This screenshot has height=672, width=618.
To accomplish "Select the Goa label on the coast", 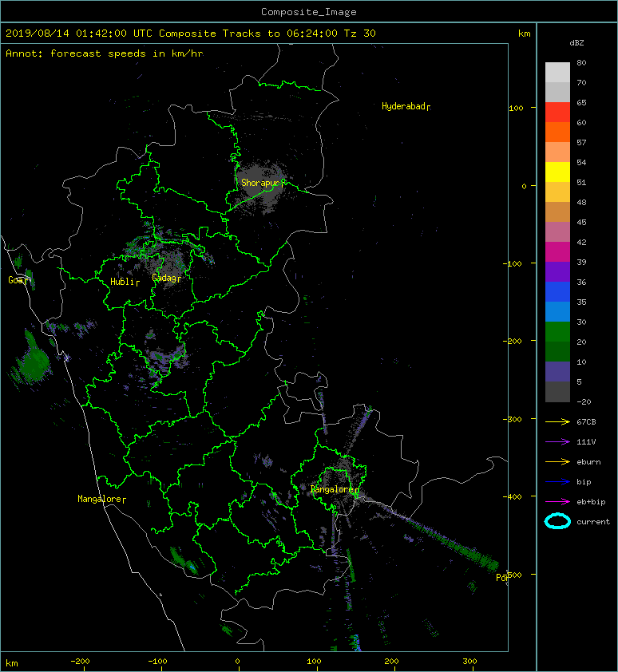I will tap(17, 280).
